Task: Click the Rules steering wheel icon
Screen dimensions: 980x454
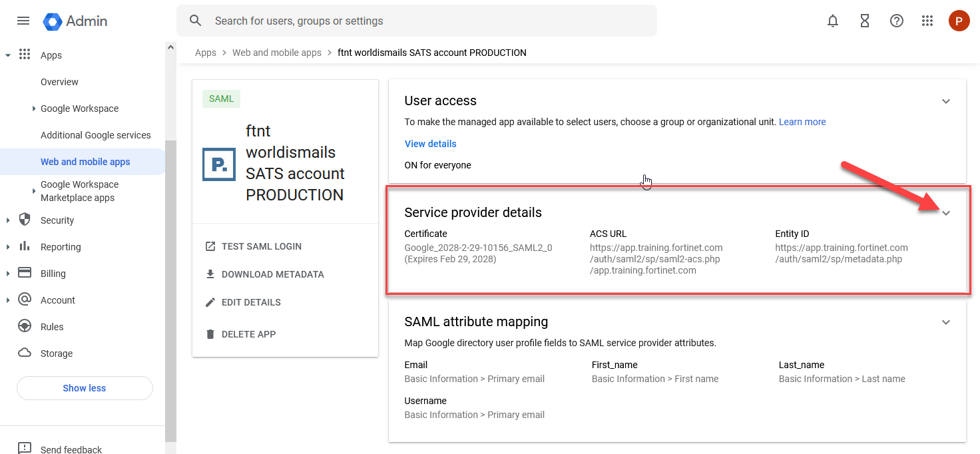Action: tap(25, 326)
